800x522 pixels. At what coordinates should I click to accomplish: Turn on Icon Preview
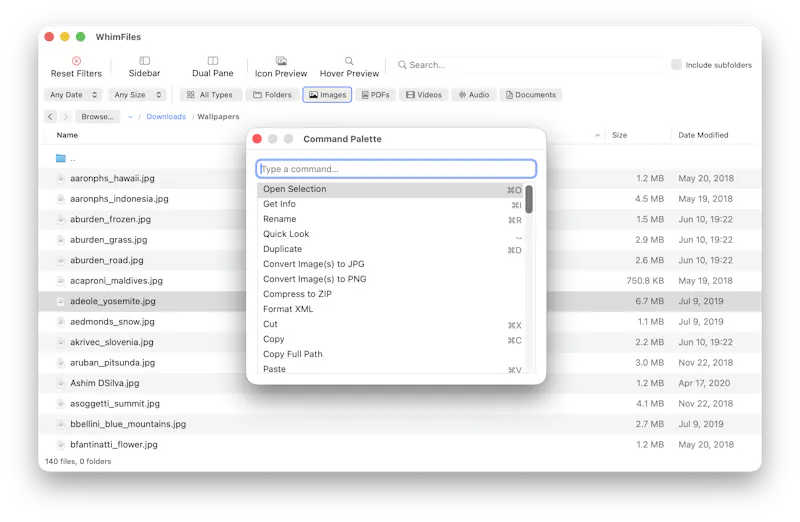click(281, 61)
